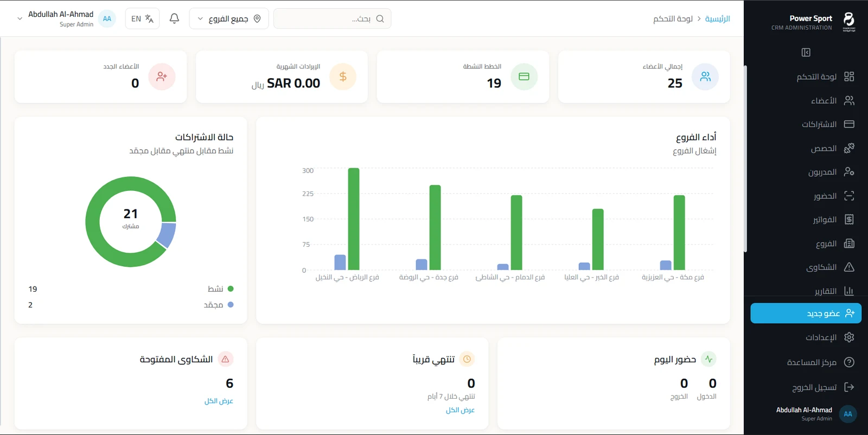Click the الإعدادات settings gear icon
This screenshot has width=868, height=435.
[x=849, y=337]
